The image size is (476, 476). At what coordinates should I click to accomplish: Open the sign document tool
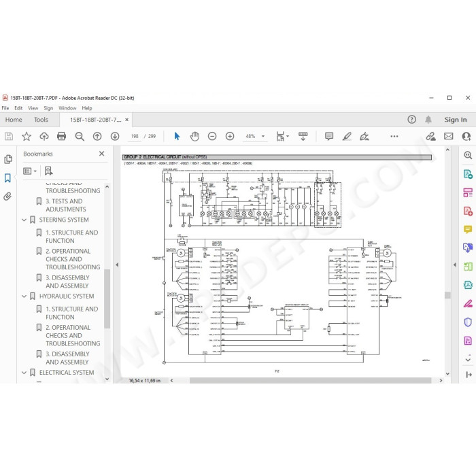pyautogui.click(x=364, y=136)
